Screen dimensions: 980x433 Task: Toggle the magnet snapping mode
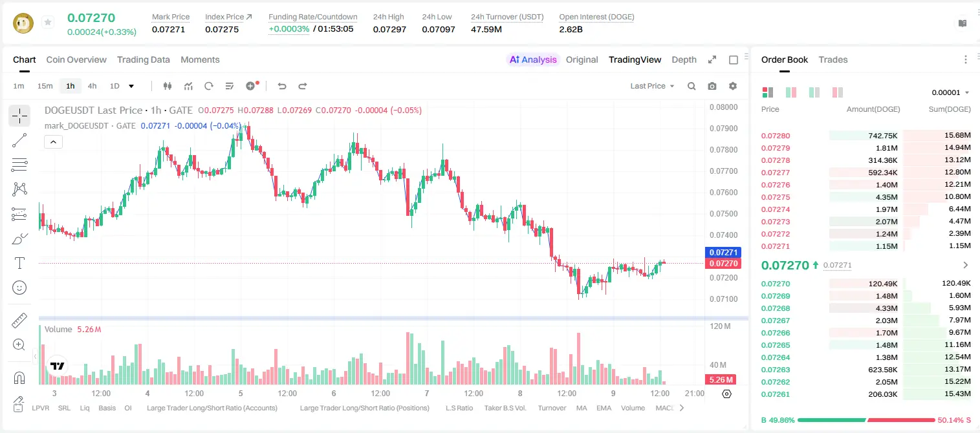pyautogui.click(x=19, y=377)
